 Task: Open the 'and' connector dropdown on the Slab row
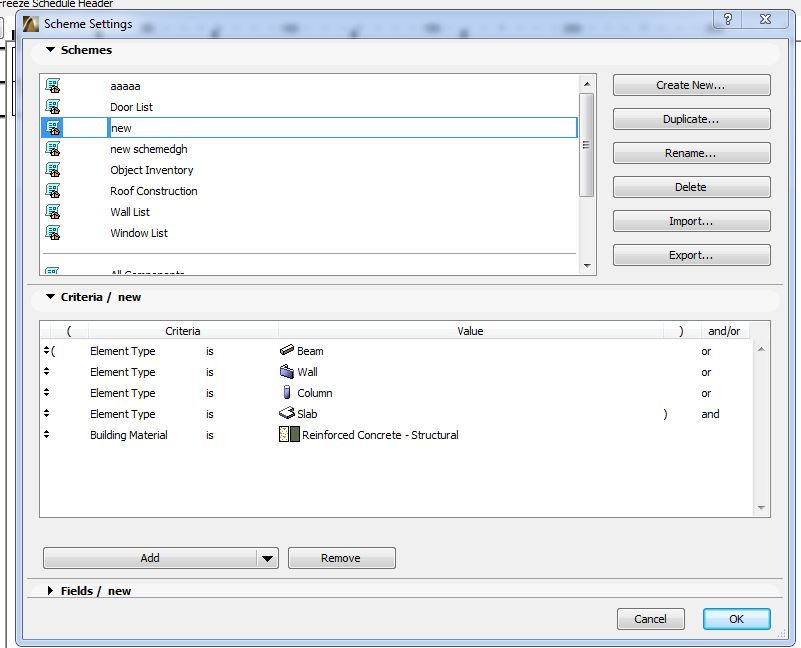tap(710, 414)
